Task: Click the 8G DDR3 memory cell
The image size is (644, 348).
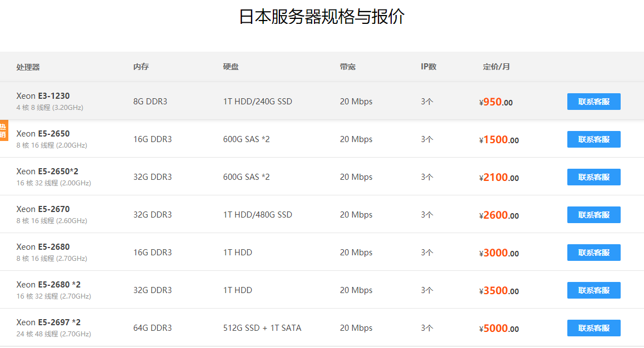Action: [x=151, y=102]
